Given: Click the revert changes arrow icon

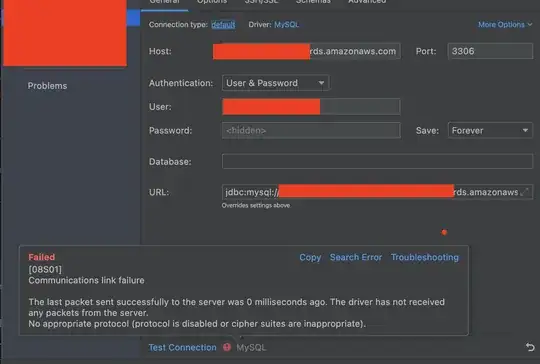Looking at the screenshot, I should click(x=530, y=347).
